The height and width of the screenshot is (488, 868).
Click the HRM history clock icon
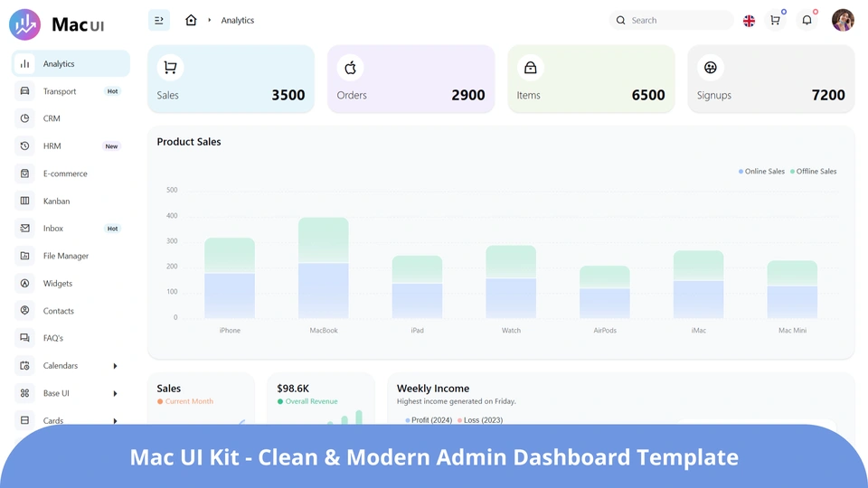pyautogui.click(x=25, y=146)
